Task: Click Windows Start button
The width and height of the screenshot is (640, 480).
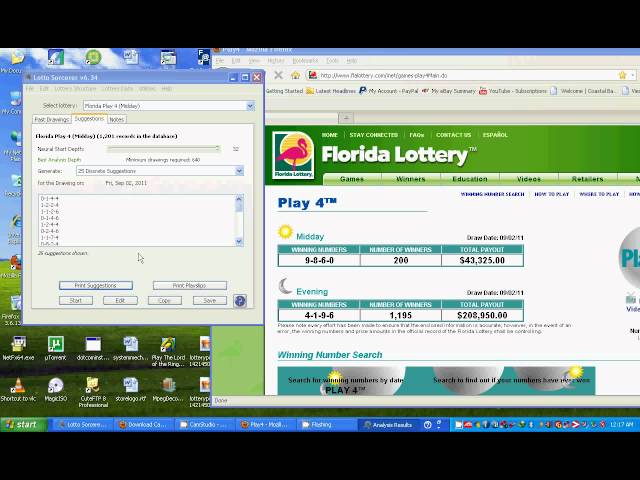Action: point(23,424)
